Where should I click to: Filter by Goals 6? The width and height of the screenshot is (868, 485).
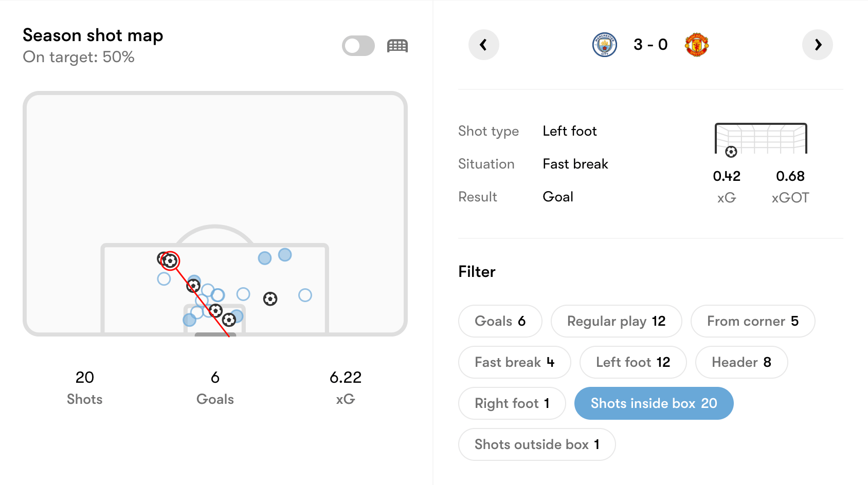500,321
